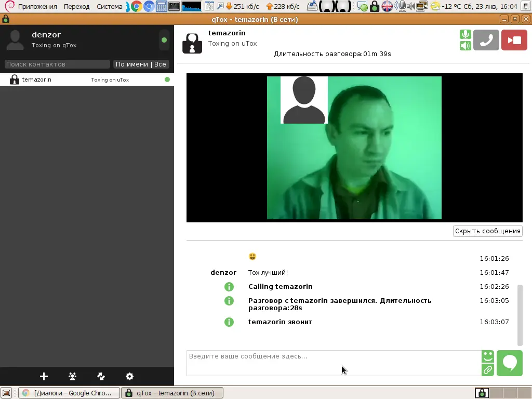Screen dimensions: 532x399
Task: Click the qTox lock tray icon in top panel
Action: 374,6
